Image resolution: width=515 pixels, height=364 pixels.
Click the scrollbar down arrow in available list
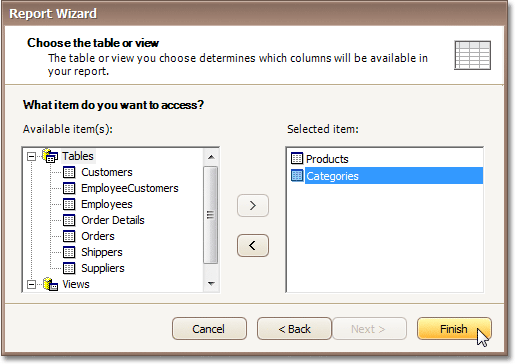[x=211, y=284]
